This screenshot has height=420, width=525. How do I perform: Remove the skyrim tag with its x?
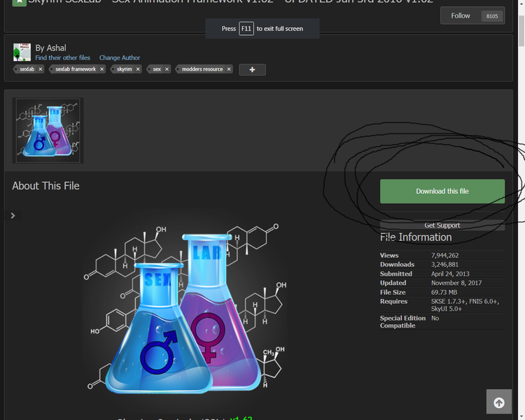138,69
